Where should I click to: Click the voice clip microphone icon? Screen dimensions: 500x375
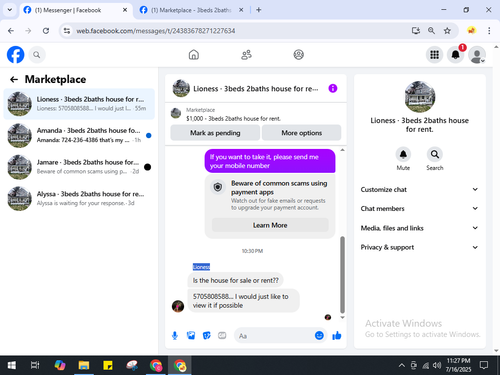click(175, 336)
